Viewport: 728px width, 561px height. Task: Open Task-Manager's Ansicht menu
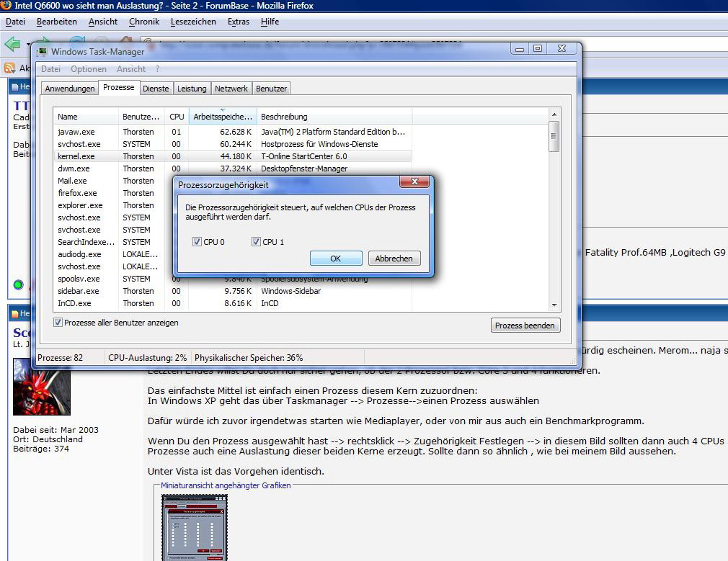tap(131, 68)
